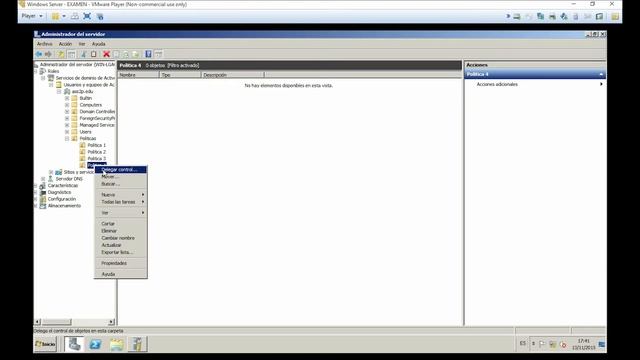Choose Actualizar in context menu
This screenshot has height=360, width=640.
[121, 245]
